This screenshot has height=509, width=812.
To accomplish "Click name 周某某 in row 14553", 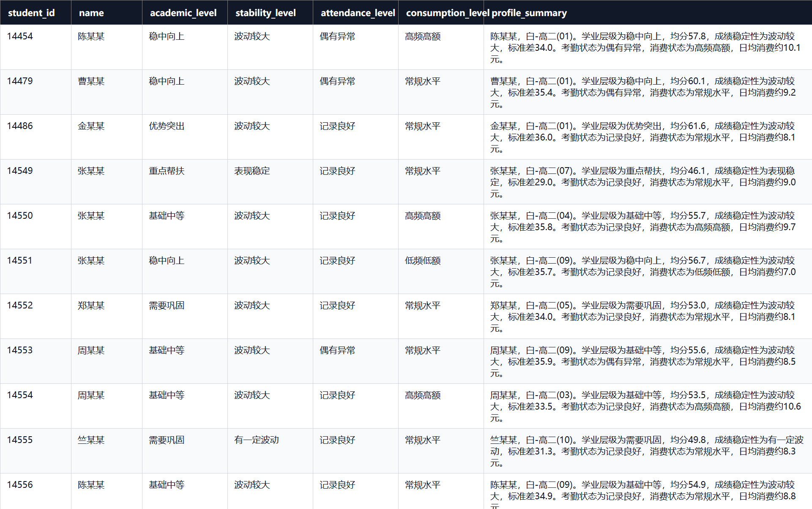I will pos(91,350).
